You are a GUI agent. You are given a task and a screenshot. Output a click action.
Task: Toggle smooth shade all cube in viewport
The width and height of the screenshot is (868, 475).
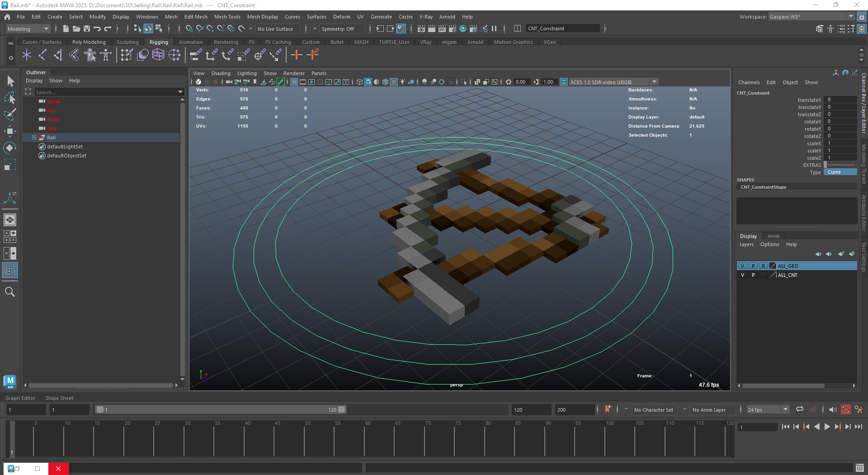point(368,82)
